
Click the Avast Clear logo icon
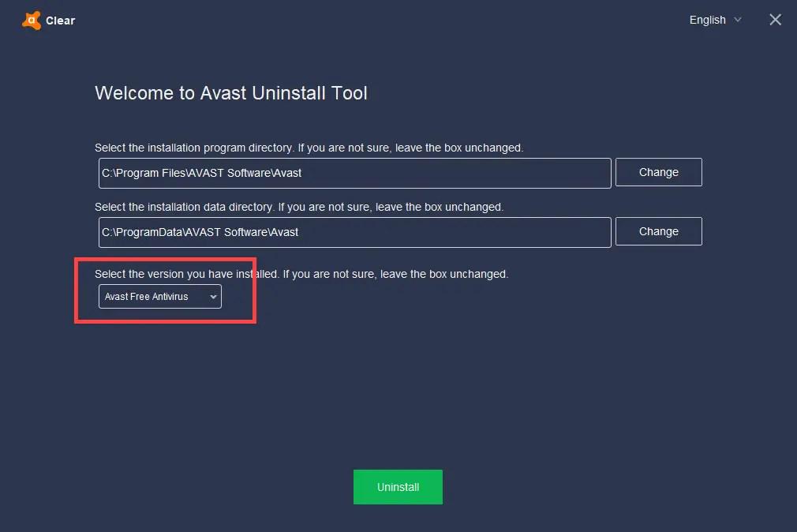(32, 21)
